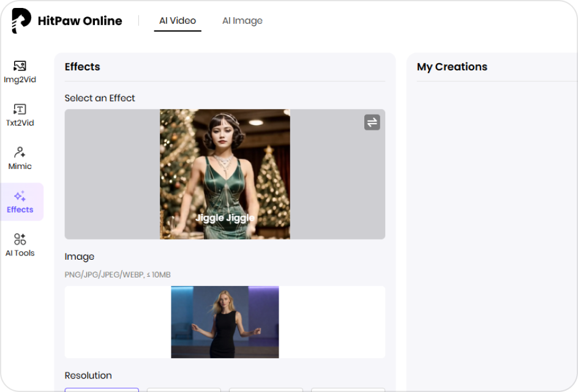Click the Select an Effect label
The height and width of the screenshot is (392, 578).
tap(100, 98)
